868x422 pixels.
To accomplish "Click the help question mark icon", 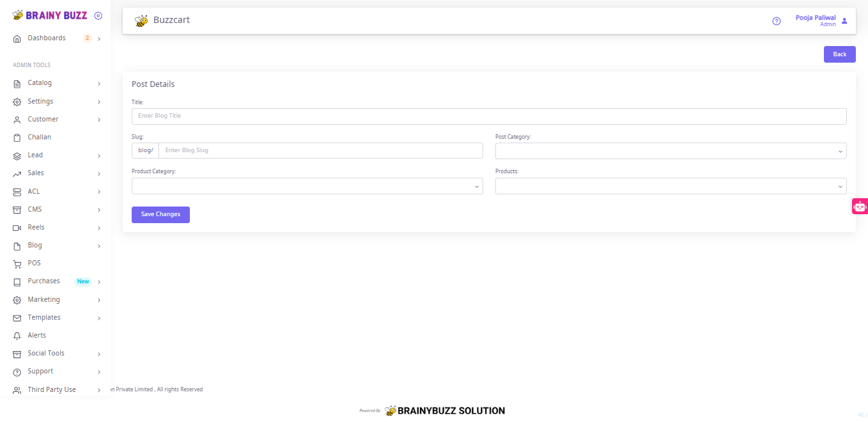I will tap(777, 21).
